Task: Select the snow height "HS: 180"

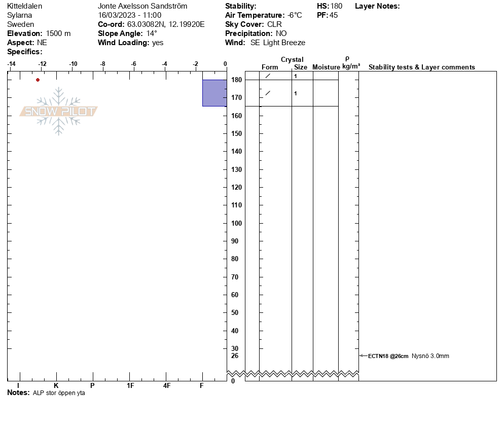Action: 330,6
